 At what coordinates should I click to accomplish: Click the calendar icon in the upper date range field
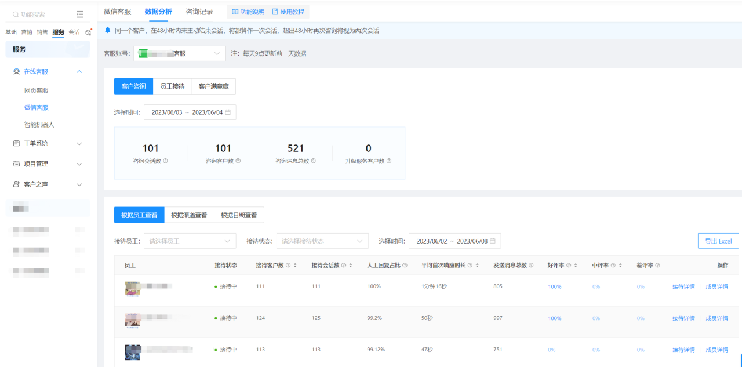click(x=228, y=113)
